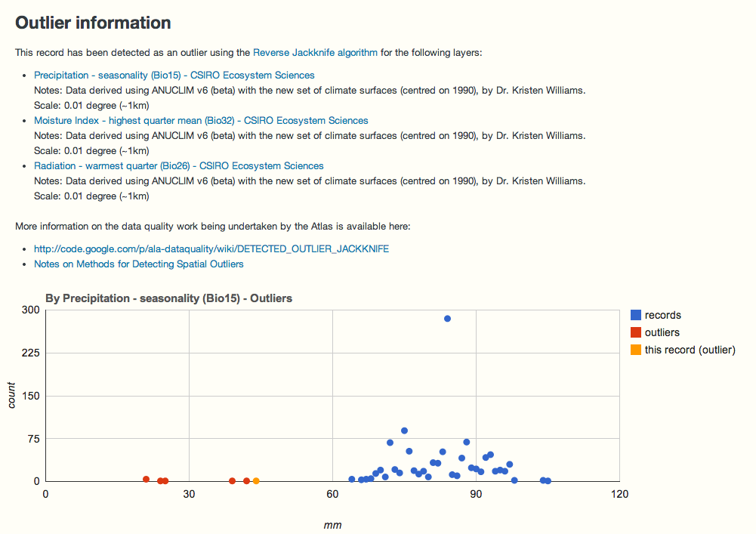Click the orange 'this record (outlier)' legend swatch

635,349
